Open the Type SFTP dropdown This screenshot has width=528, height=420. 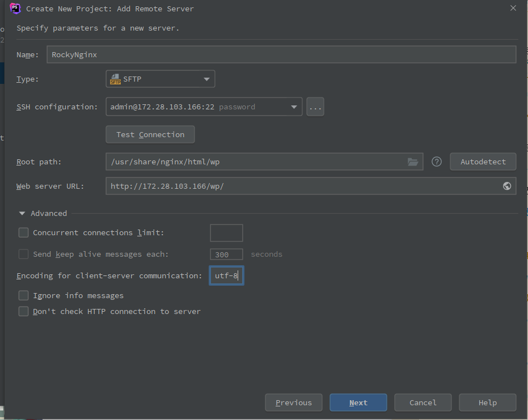pos(160,79)
